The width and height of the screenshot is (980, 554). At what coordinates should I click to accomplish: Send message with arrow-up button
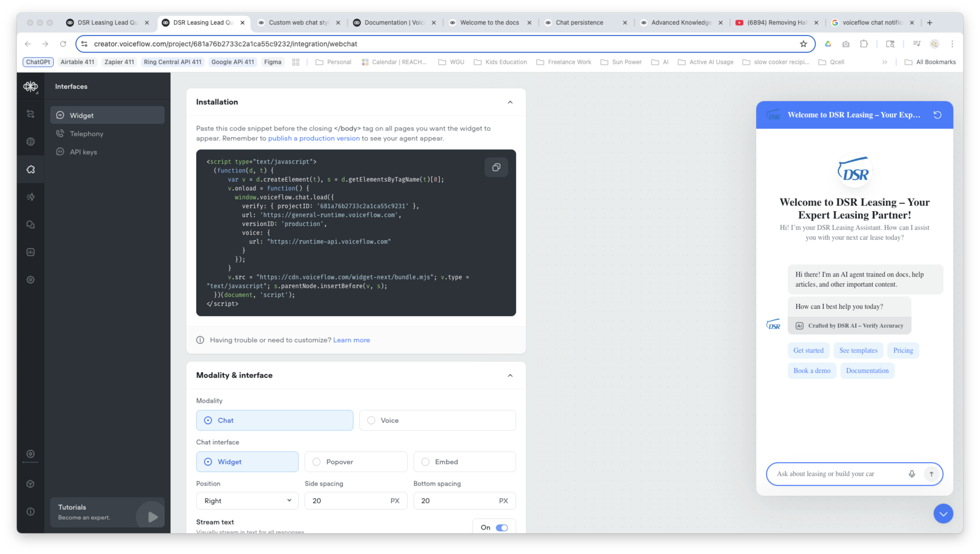[x=932, y=474]
